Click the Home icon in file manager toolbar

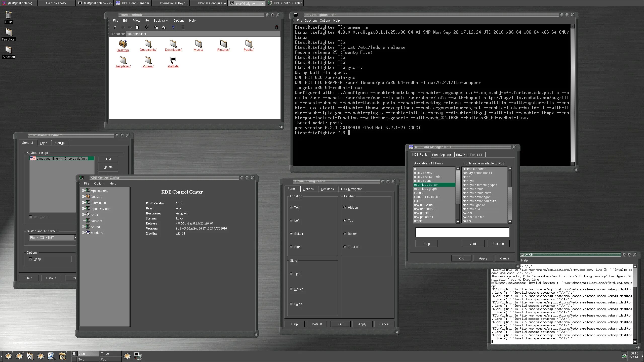(x=137, y=27)
